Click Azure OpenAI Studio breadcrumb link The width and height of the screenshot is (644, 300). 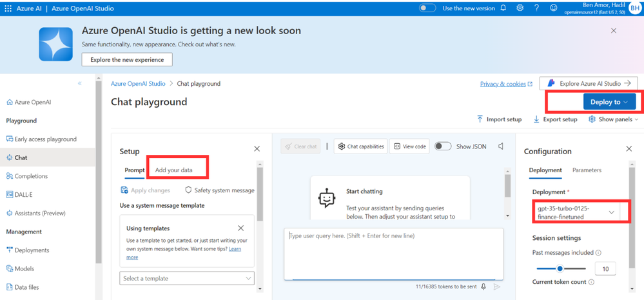pos(138,83)
